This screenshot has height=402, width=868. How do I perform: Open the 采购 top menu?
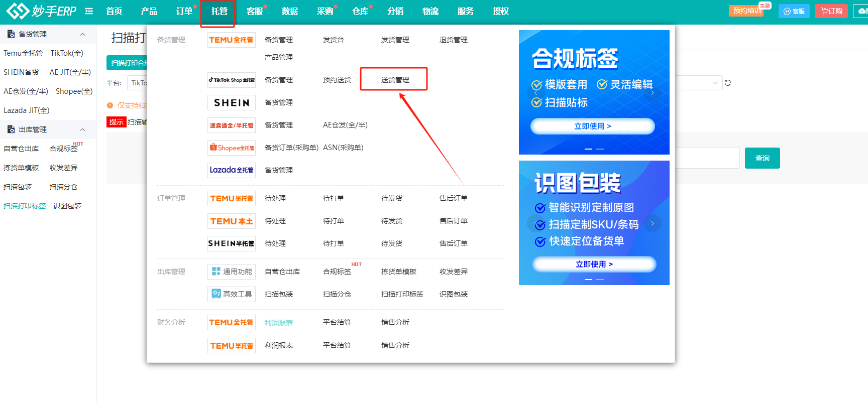[x=325, y=11]
